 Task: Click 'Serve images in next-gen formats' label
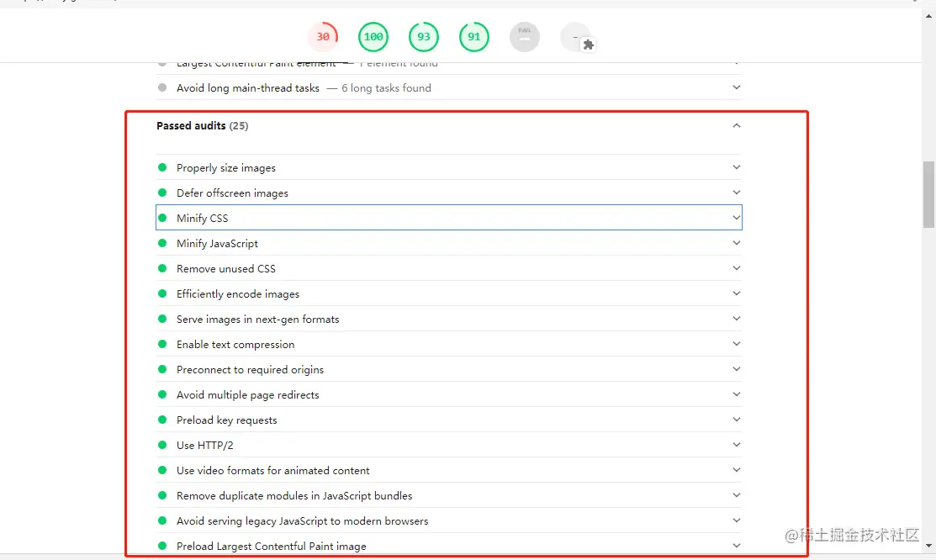click(x=258, y=319)
